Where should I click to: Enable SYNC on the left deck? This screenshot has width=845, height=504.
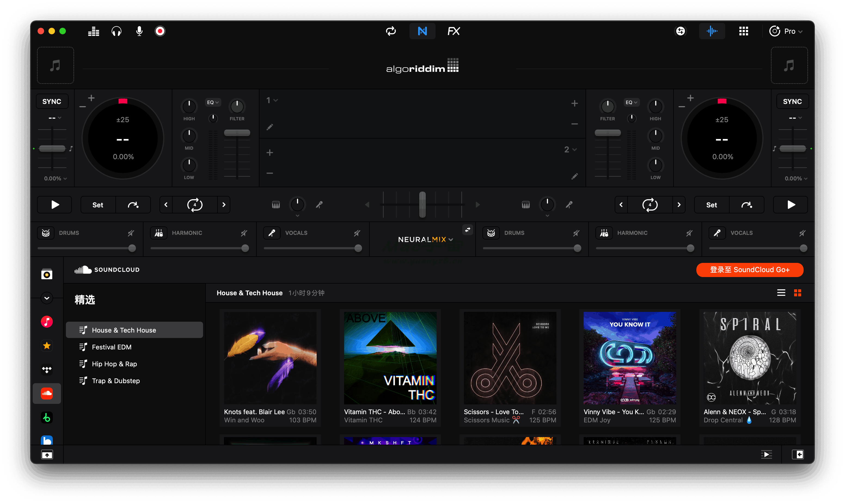[x=52, y=101]
